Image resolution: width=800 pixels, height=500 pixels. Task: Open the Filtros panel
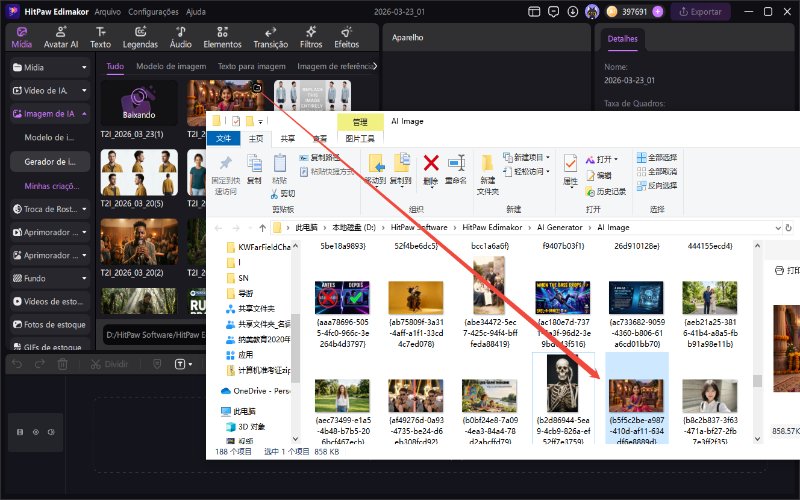tap(311, 37)
